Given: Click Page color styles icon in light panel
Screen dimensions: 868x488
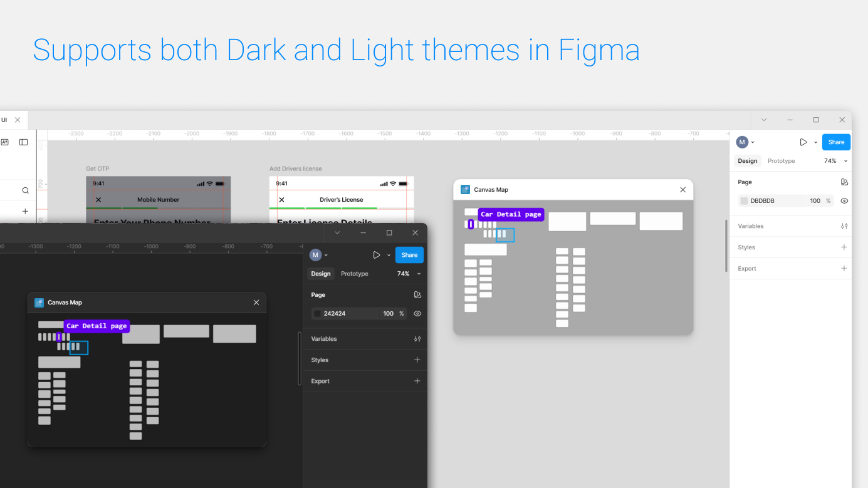Looking at the screenshot, I should click(844, 182).
